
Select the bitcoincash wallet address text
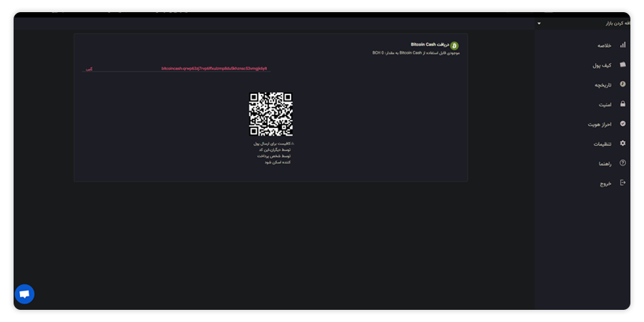(x=214, y=69)
